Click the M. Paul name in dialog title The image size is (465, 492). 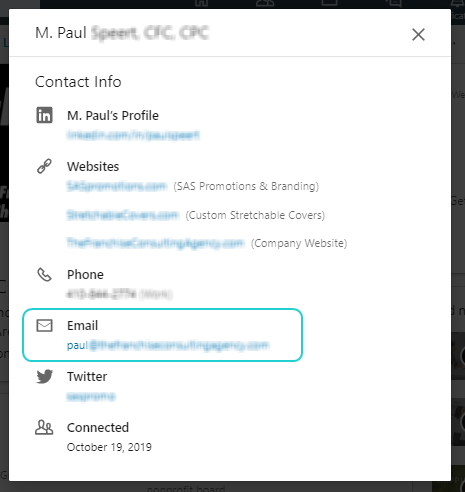click(61, 33)
